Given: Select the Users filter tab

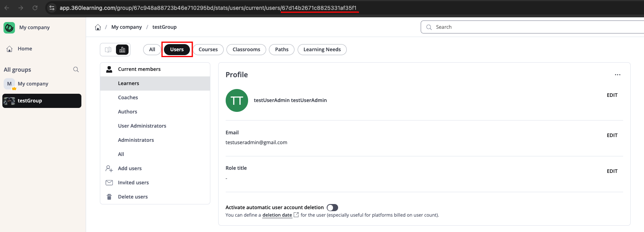Looking at the screenshot, I should (x=177, y=50).
